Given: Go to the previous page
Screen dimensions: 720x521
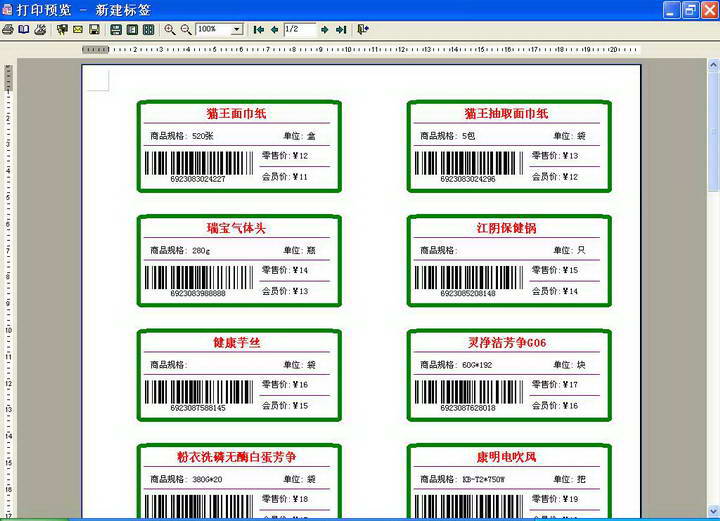Looking at the screenshot, I should pos(275,30).
